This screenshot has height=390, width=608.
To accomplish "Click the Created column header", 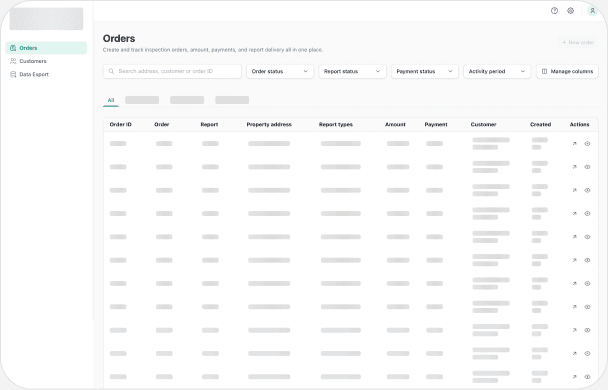I will [x=541, y=124].
